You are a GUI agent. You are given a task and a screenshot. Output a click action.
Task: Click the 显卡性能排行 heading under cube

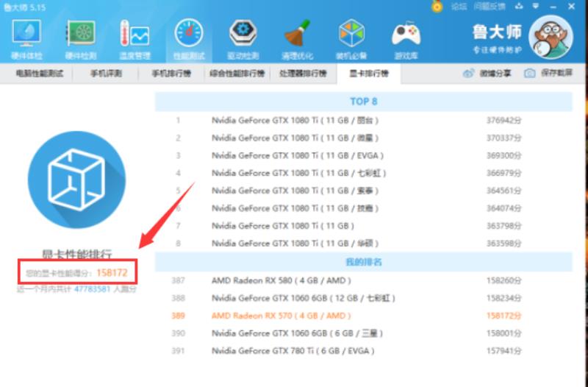coord(77,255)
